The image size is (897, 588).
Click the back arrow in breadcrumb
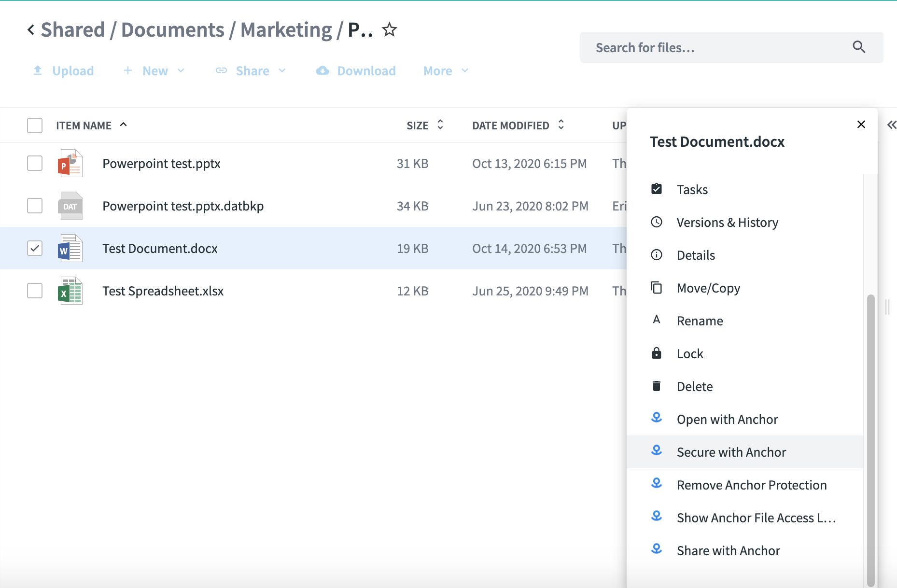coord(31,30)
